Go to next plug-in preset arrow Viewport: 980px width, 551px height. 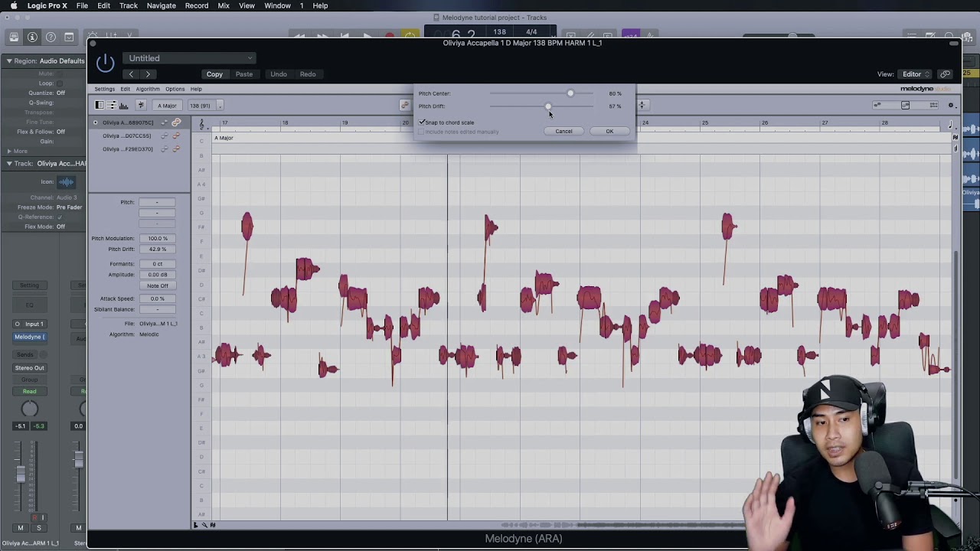[148, 74]
